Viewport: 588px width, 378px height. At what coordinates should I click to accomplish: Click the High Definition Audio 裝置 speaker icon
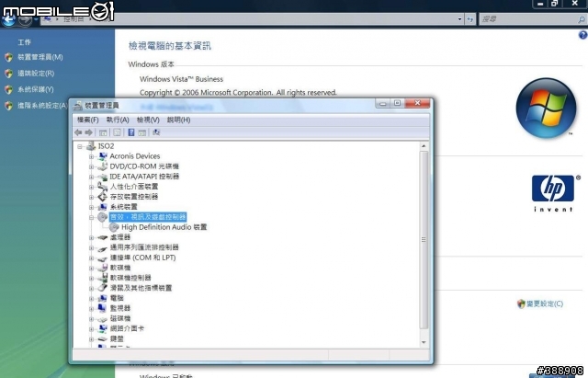(x=114, y=227)
